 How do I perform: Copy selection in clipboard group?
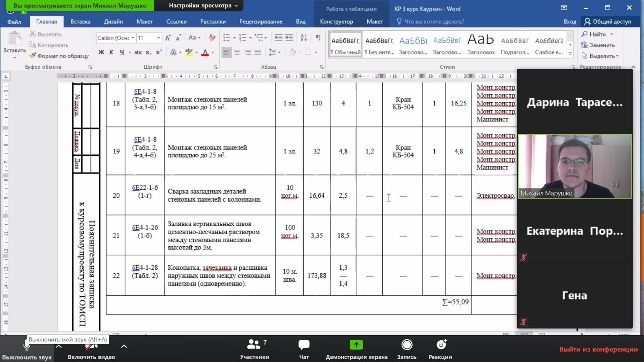coord(48,45)
